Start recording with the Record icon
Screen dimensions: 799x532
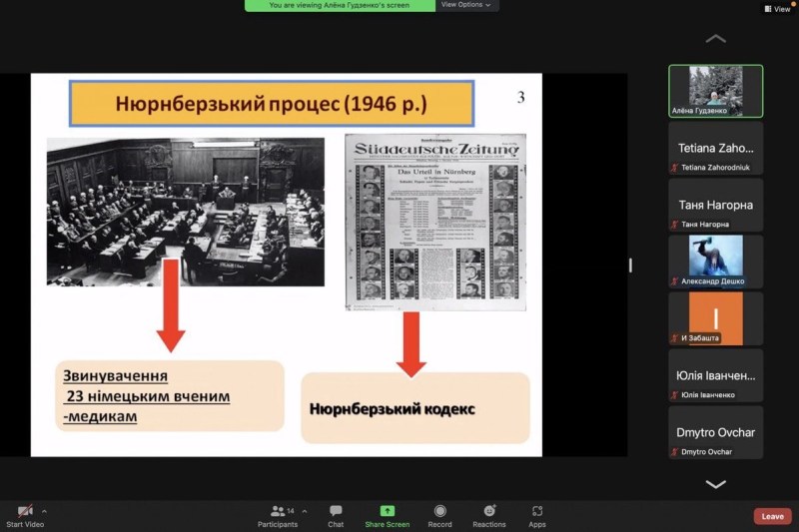tap(440, 511)
